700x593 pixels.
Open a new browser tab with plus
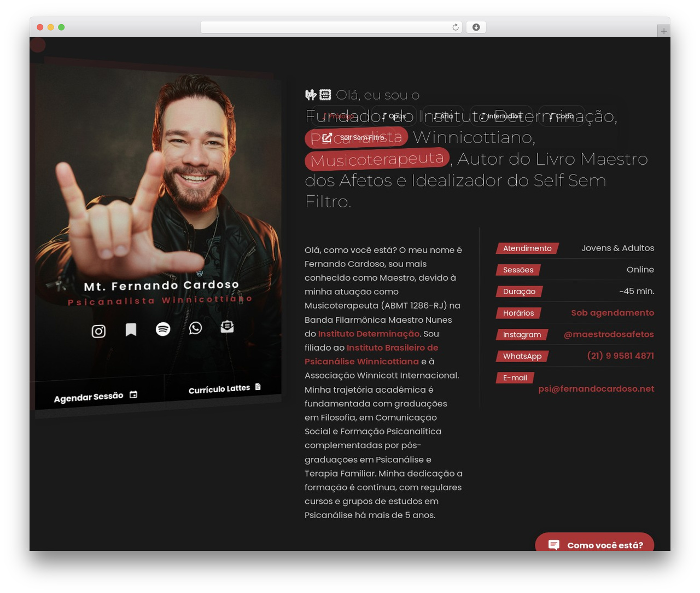[663, 31]
